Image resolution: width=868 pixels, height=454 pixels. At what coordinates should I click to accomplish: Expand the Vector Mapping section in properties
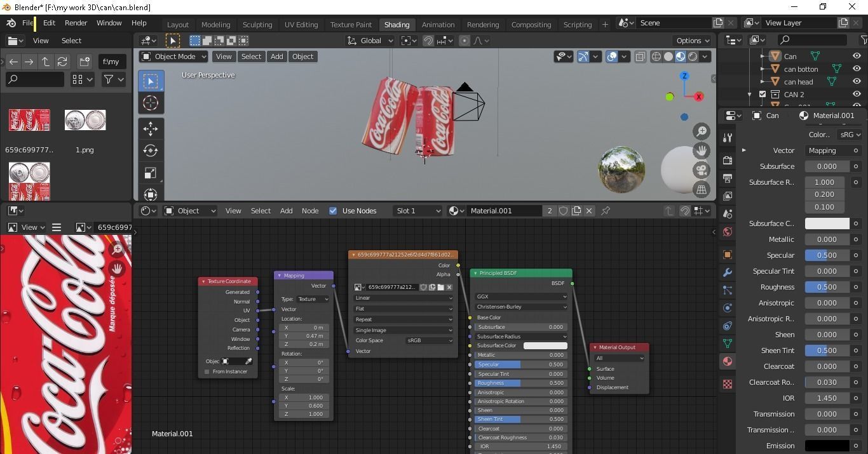coord(744,150)
